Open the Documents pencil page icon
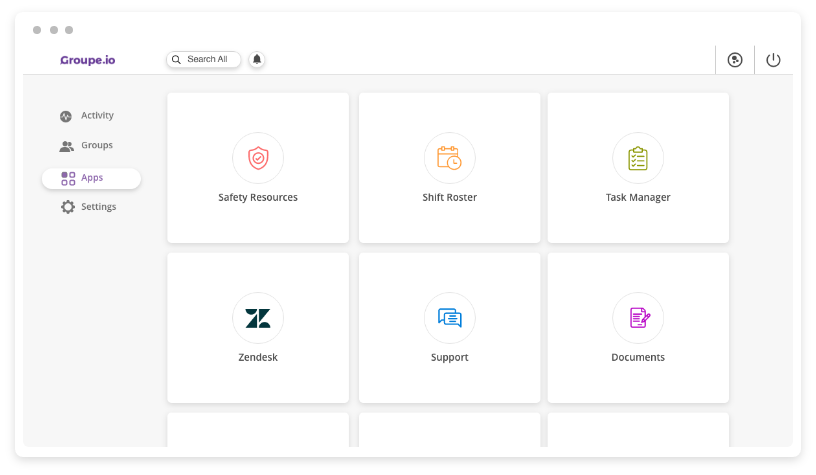Image resolution: width=816 pixels, height=475 pixels. click(x=640, y=318)
